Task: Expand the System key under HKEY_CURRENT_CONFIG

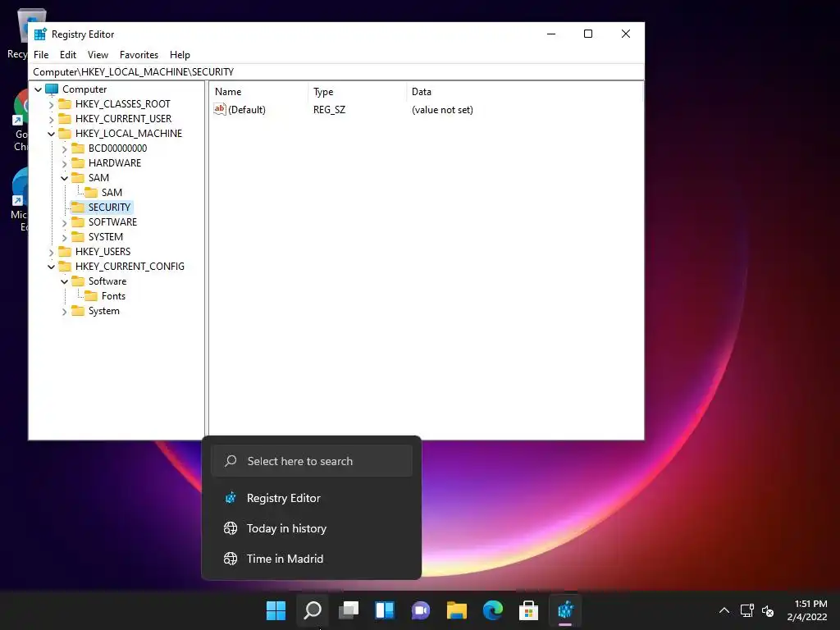Action: [64, 311]
